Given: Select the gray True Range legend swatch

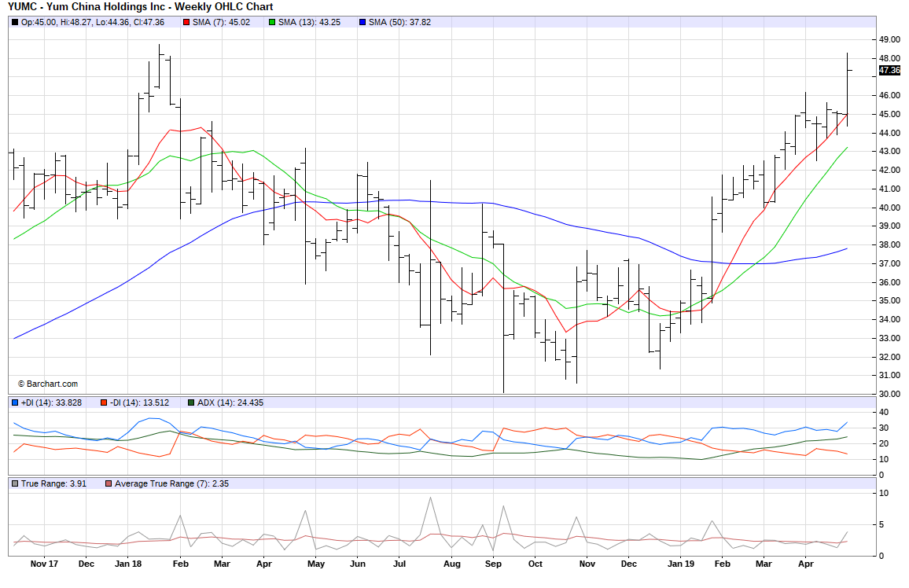Looking at the screenshot, I should point(15,483).
